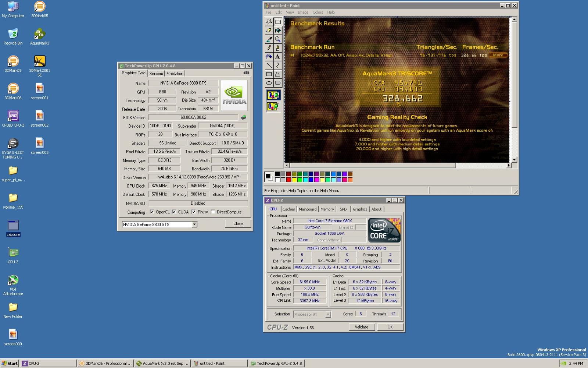Click the save BIOS icon in GPU-Z
The height and width of the screenshot is (368, 588).
click(243, 117)
